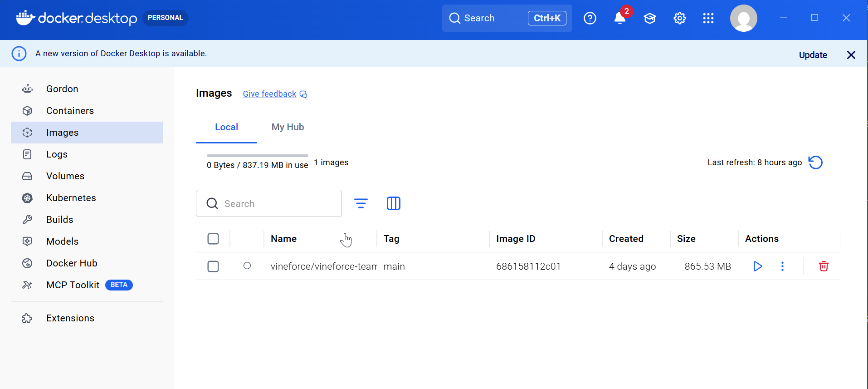Open Builds in the sidebar
This screenshot has height=389, width=868.
click(87, 220)
